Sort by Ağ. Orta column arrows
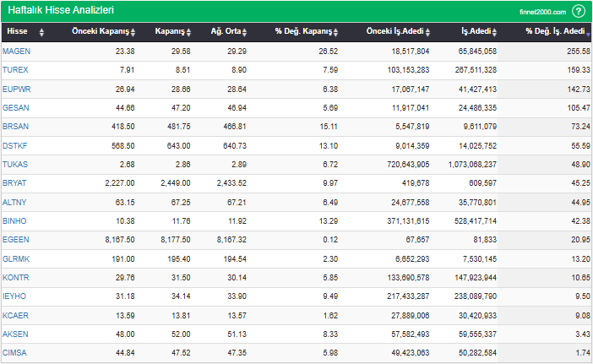593x364 pixels. (x=244, y=32)
